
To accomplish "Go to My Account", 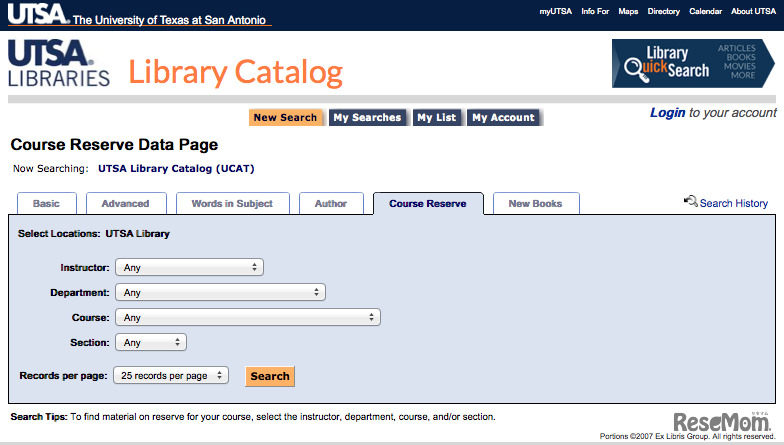I will click(x=503, y=117).
